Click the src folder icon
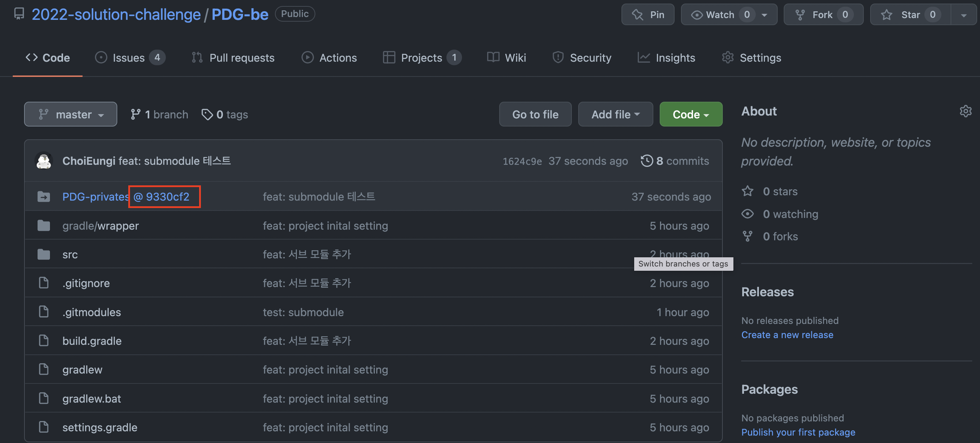This screenshot has width=980, height=443. 44,254
